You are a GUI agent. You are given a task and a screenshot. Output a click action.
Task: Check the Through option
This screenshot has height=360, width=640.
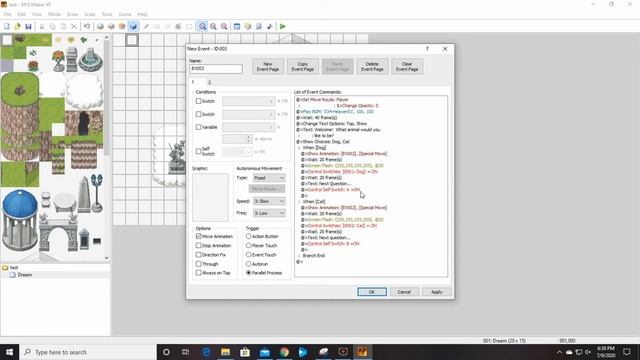tap(198, 264)
